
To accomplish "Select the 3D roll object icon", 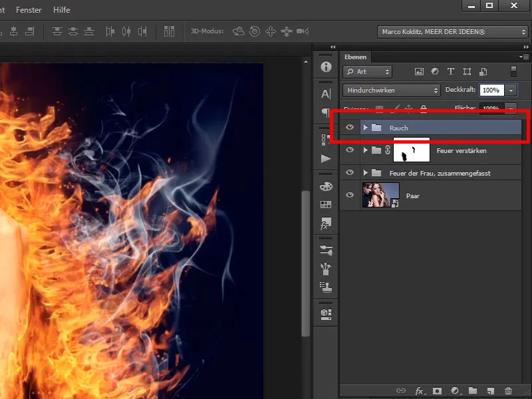I will coord(255,31).
